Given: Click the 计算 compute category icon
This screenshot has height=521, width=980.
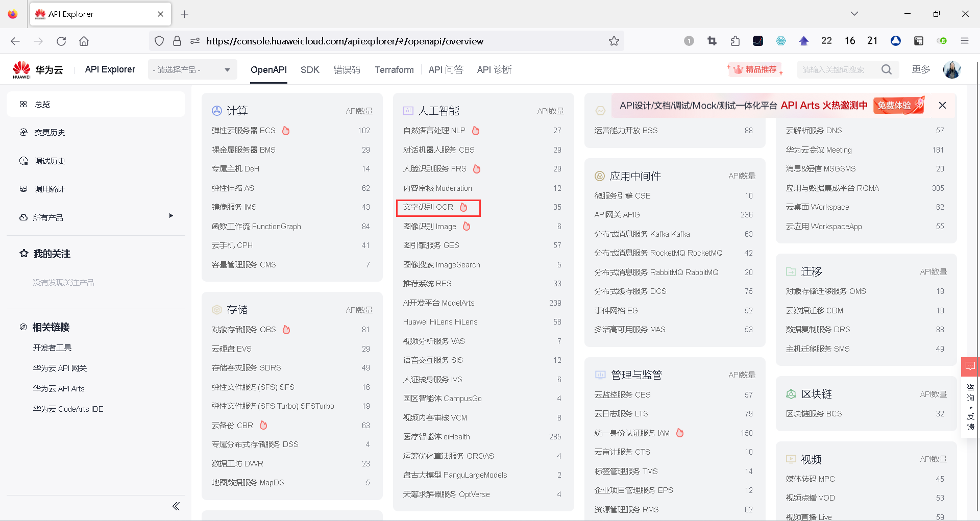Looking at the screenshot, I should click(x=217, y=110).
